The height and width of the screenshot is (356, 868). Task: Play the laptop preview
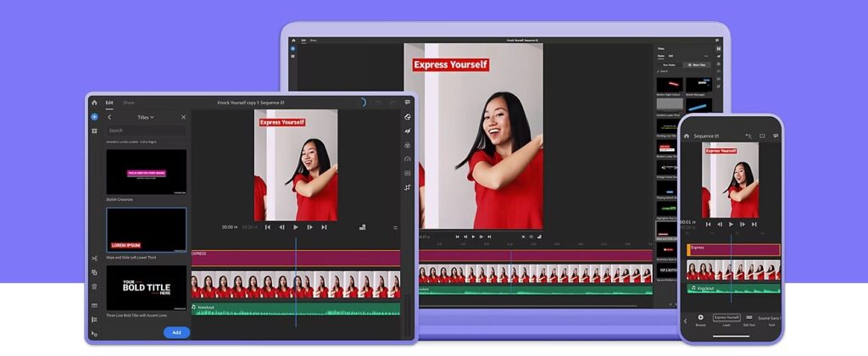pyautogui.click(x=473, y=236)
